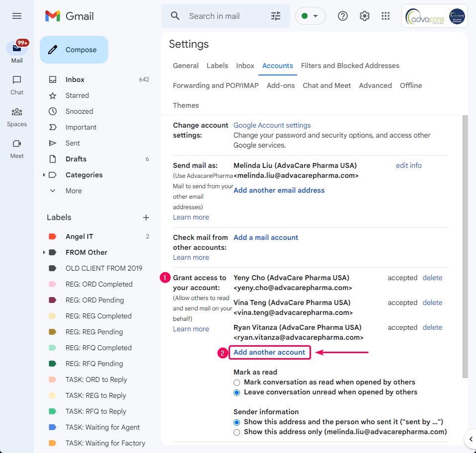Image resolution: width=476 pixels, height=453 pixels.
Task: Switch to the Inbox settings tab
Action: point(245,66)
